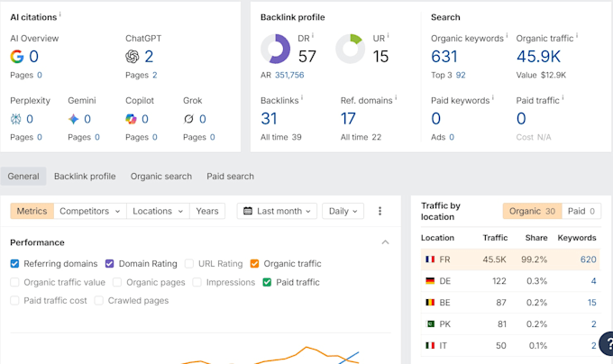
Task: Click the DR donut chart
Action: pos(276,49)
